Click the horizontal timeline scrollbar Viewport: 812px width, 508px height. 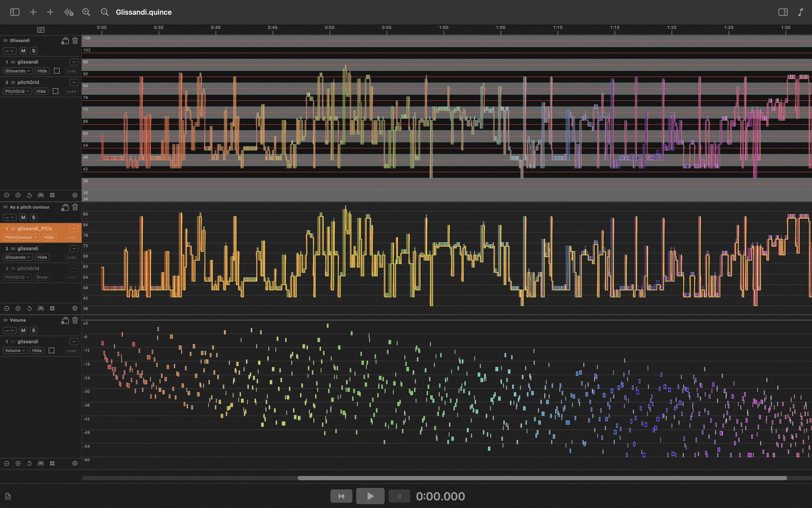tap(542, 478)
